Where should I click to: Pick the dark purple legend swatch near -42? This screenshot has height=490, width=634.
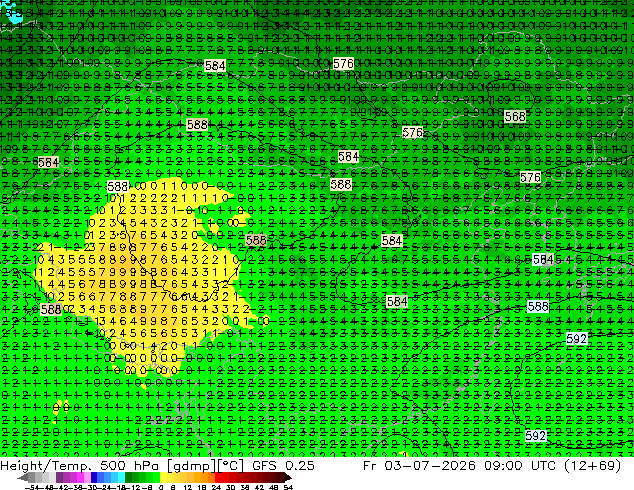59,477
